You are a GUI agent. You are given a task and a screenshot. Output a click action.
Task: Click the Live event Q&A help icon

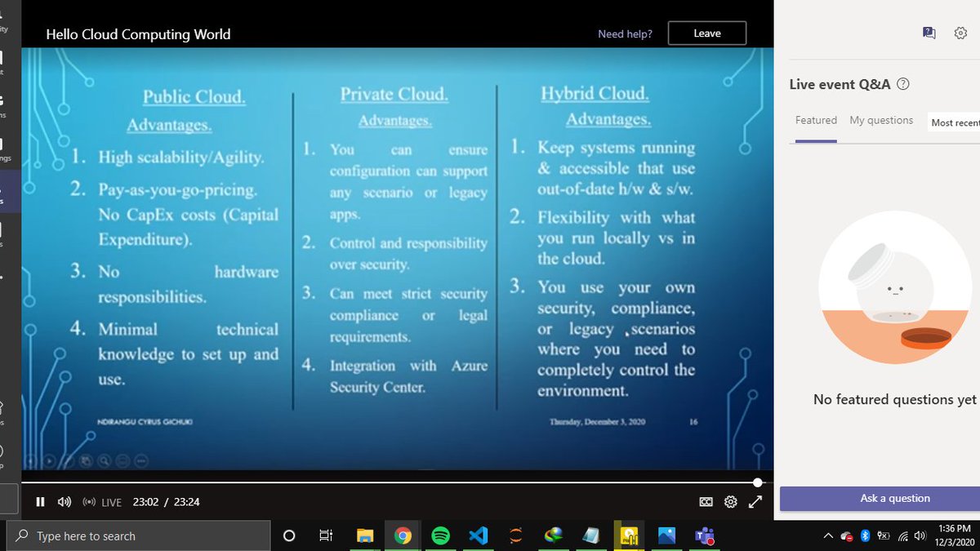(x=904, y=83)
